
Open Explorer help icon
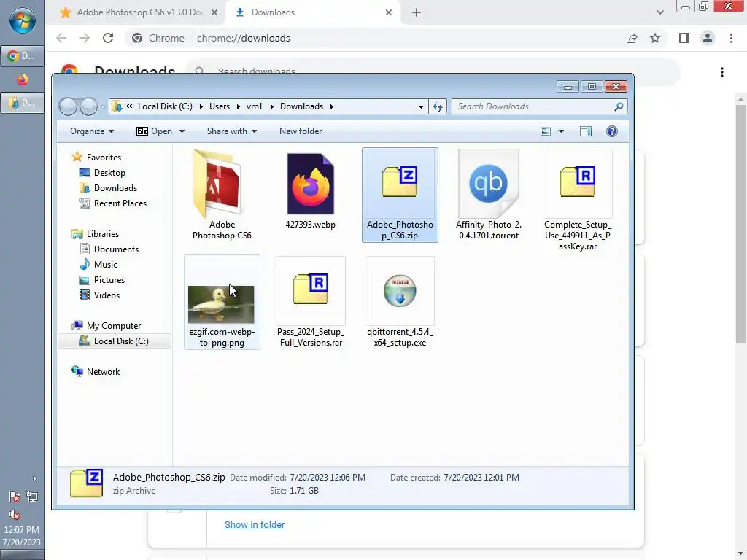point(612,131)
